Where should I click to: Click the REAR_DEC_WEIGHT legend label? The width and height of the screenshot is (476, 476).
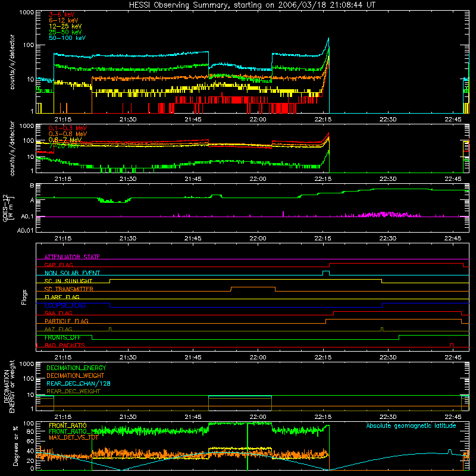[73, 392]
